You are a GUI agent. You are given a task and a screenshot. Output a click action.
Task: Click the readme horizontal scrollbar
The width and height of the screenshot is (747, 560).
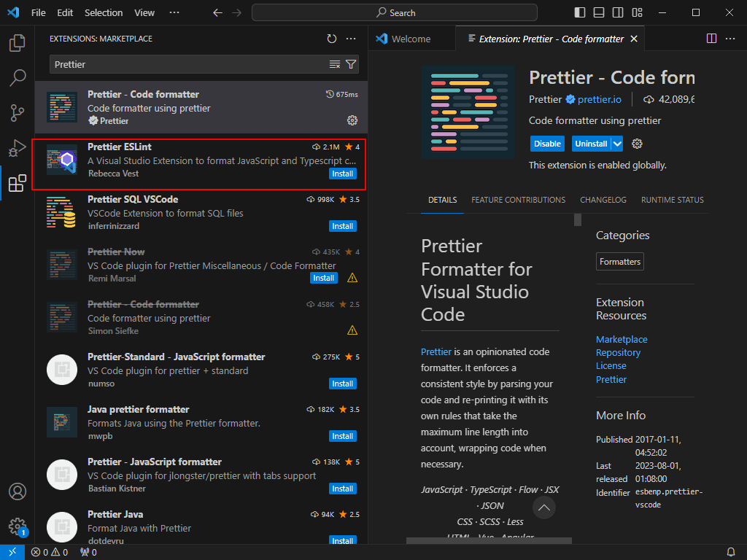coord(489,540)
